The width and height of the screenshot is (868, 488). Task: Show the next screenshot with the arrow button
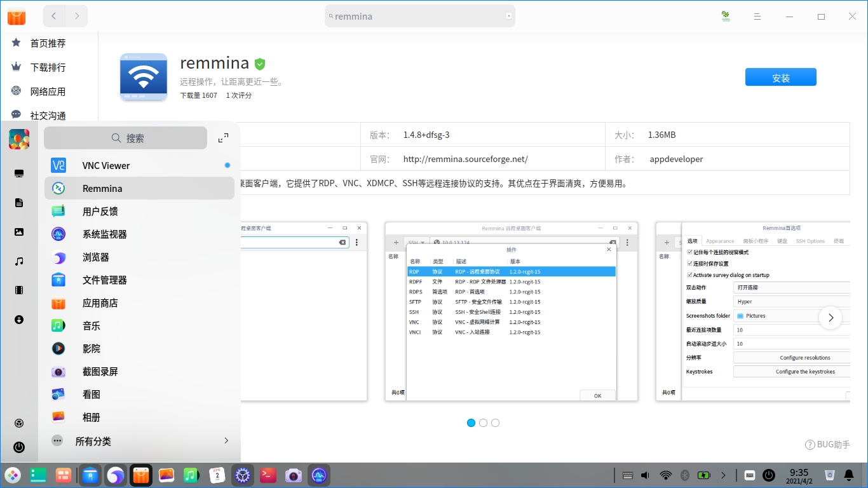pyautogui.click(x=831, y=318)
